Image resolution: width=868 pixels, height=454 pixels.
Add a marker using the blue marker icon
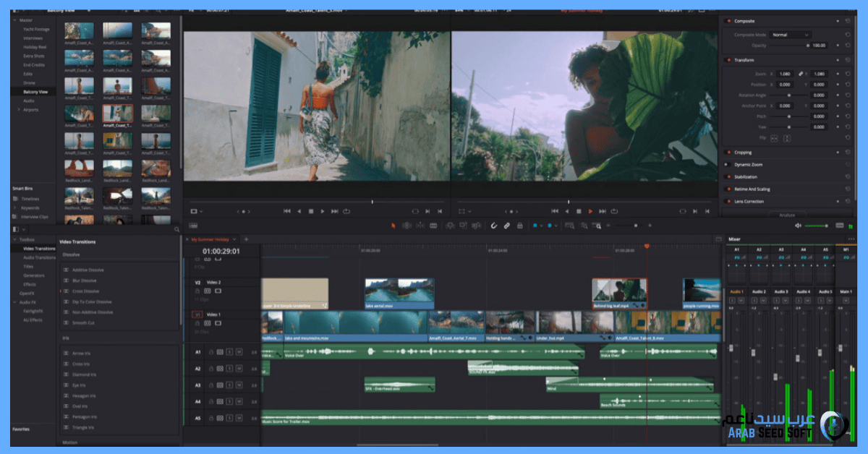click(549, 226)
